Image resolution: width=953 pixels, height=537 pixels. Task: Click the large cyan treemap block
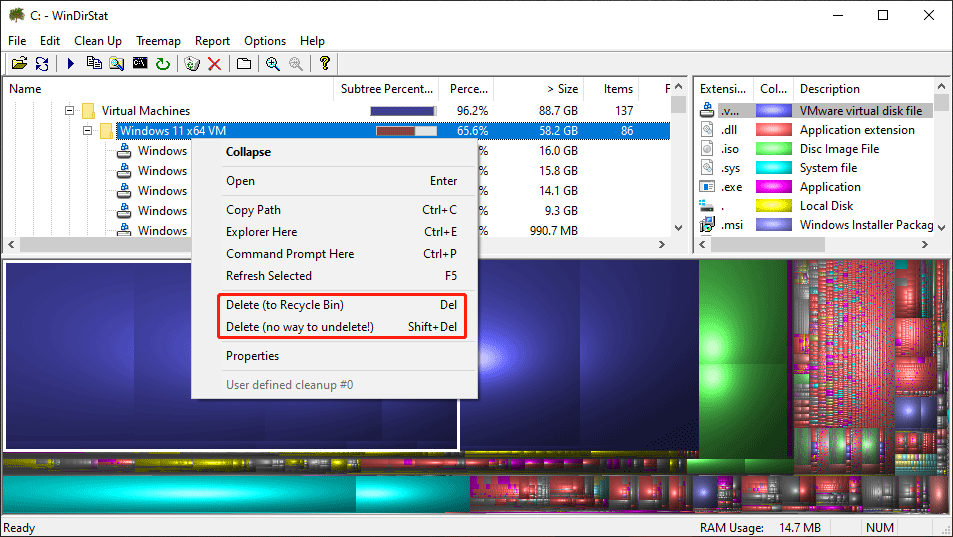pos(179,493)
